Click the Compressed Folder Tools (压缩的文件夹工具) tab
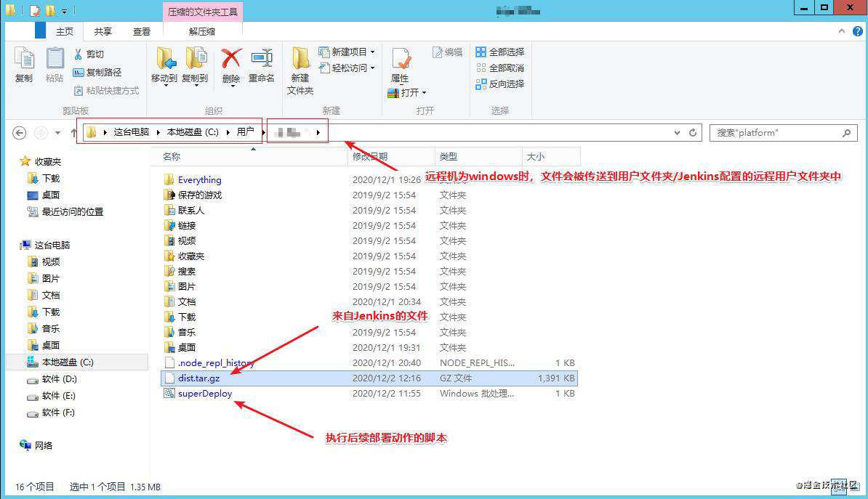Screen dimensions: 868x499 [x=203, y=12]
